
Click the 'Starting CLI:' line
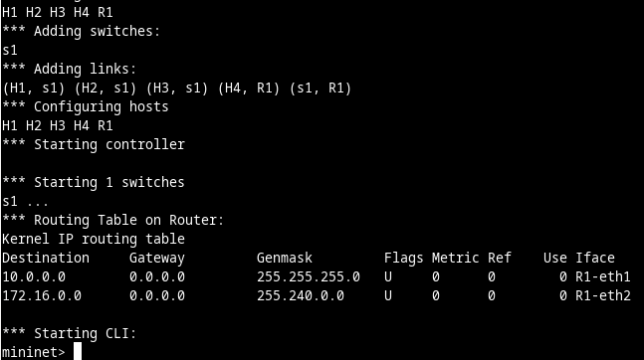click(69, 334)
